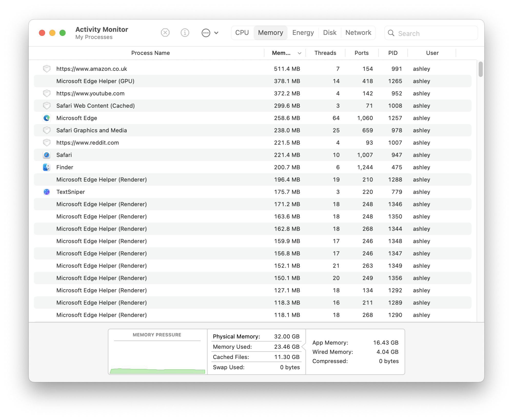Sort processes by PID column
The height and width of the screenshot is (420, 513).
393,53
